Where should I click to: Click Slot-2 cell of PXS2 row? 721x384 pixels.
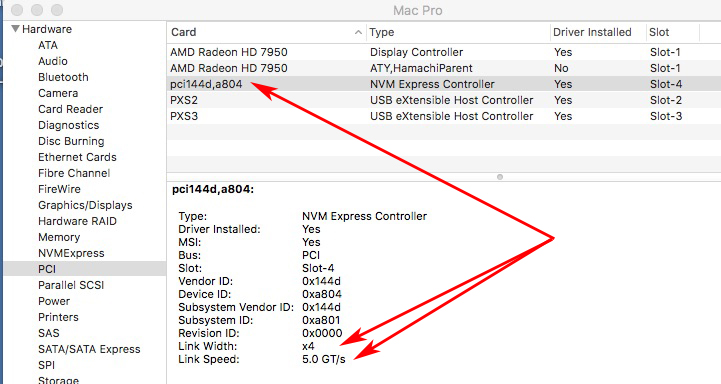click(x=666, y=100)
